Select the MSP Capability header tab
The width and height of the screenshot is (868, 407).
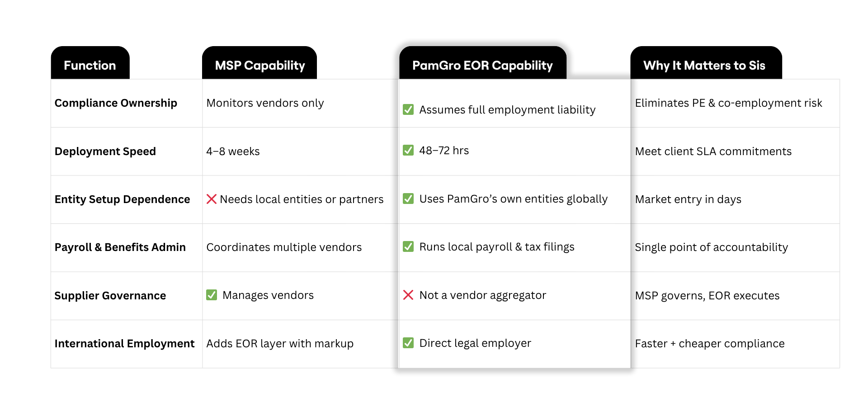(260, 65)
